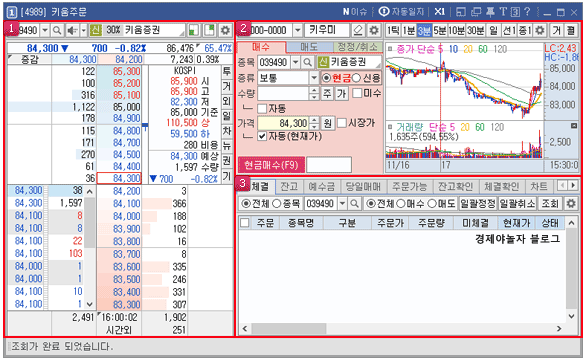Click the eraser icon next to 키우미
Screen dimensions: 587x362
coord(358,30)
